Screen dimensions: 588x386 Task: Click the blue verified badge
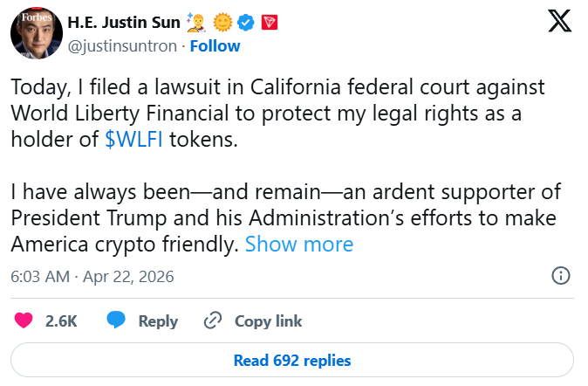tap(246, 22)
